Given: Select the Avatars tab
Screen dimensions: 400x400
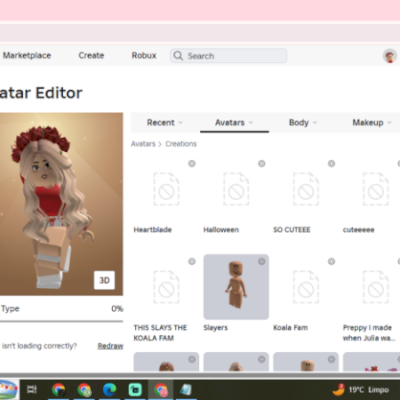Looking at the screenshot, I should (x=234, y=123).
